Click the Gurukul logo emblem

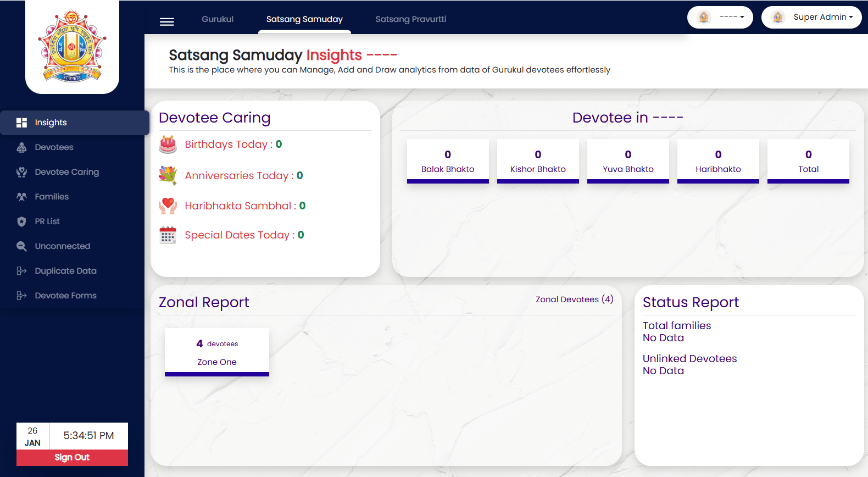pos(72,46)
